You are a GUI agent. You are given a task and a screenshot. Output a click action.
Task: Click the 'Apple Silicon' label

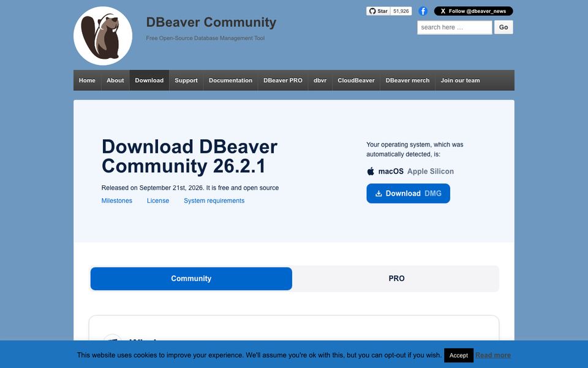(x=431, y=171)
